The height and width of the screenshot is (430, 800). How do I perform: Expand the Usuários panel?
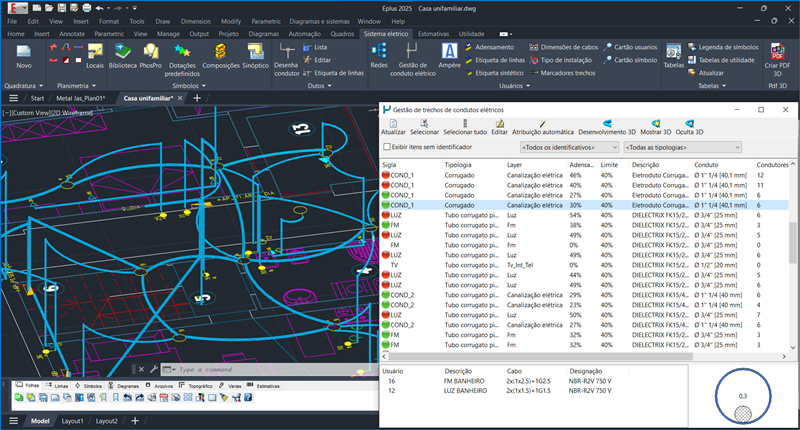coord(514,86)
